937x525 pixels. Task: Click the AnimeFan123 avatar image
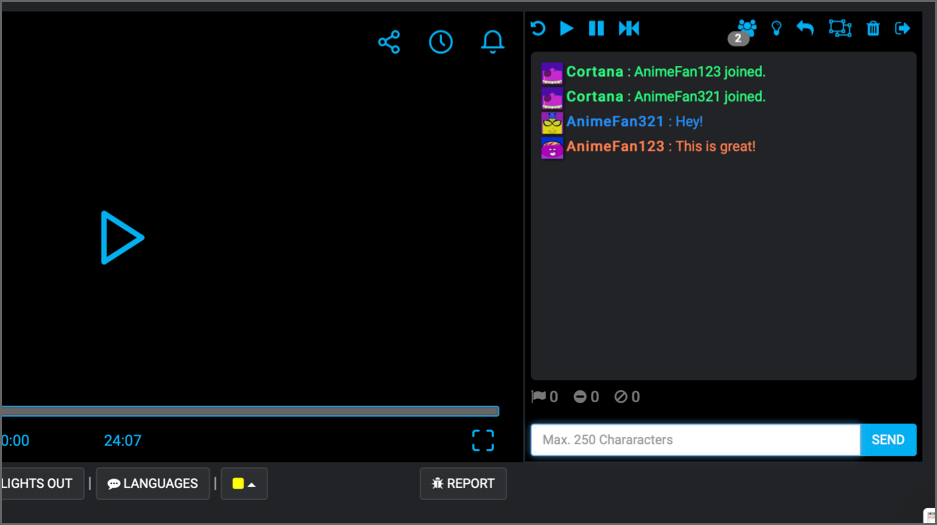(552, 148)
